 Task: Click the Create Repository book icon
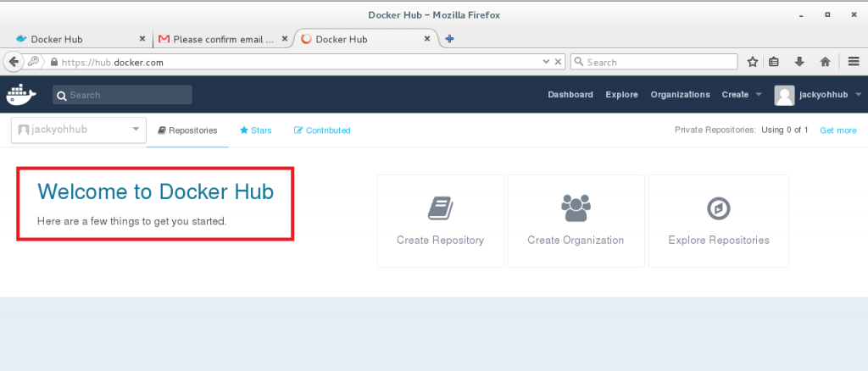coord(441,208)
